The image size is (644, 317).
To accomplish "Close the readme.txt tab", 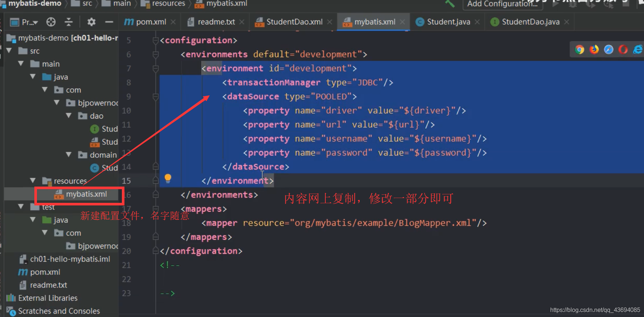I will pyautogui.click(x=242, y=22).
